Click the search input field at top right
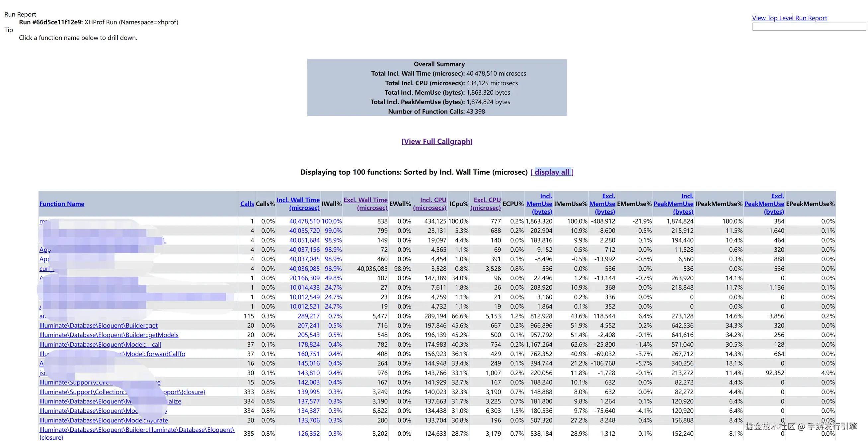The width and height of the screenshot is (868, 442). click(x=808, y=27)
